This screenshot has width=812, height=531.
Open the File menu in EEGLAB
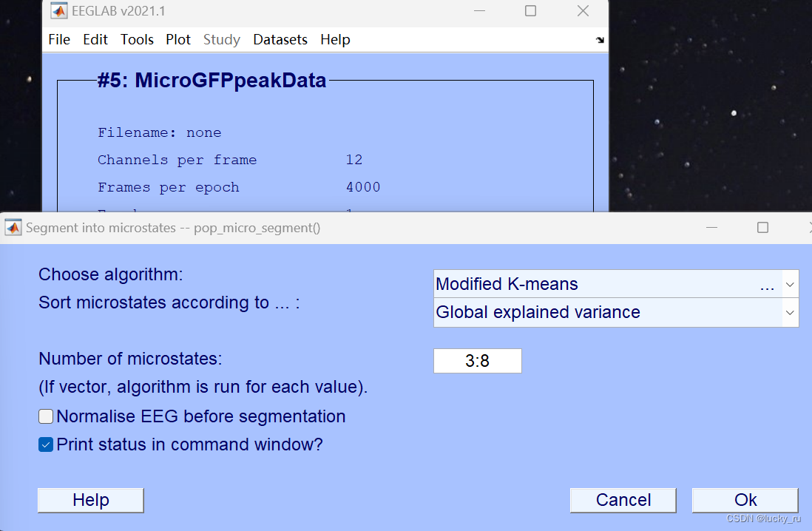(59, 39)
